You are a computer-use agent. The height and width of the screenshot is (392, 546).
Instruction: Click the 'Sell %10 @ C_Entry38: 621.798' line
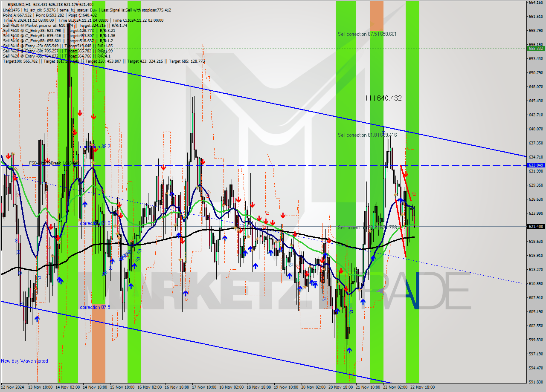pyautogui.click(x=59, y=30)
